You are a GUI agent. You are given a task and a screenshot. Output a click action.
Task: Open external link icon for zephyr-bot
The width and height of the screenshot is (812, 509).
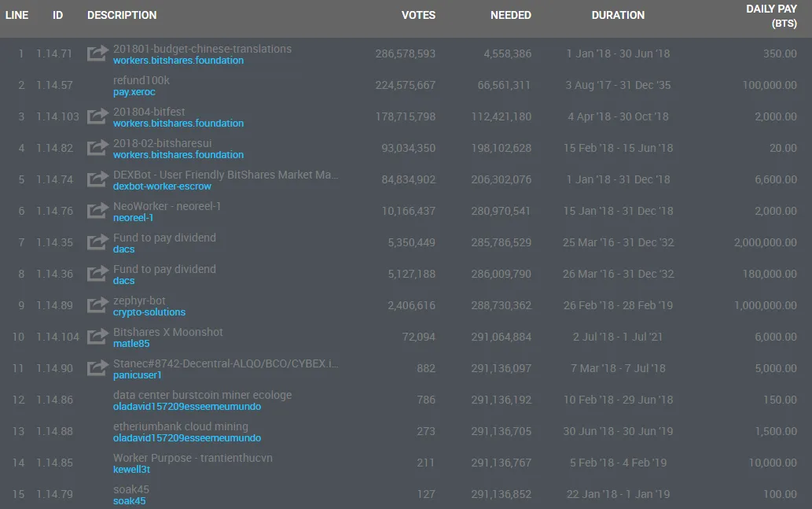[x=98, y=304]
